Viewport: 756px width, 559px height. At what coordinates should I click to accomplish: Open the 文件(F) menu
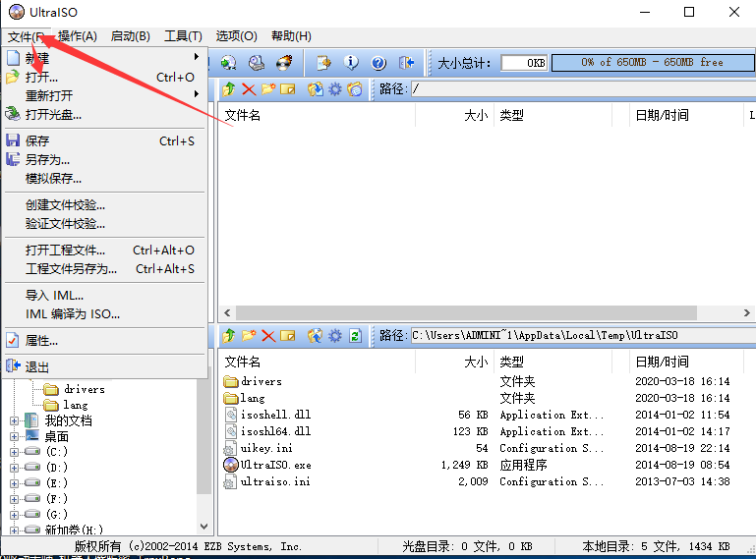tap(26, 36)
